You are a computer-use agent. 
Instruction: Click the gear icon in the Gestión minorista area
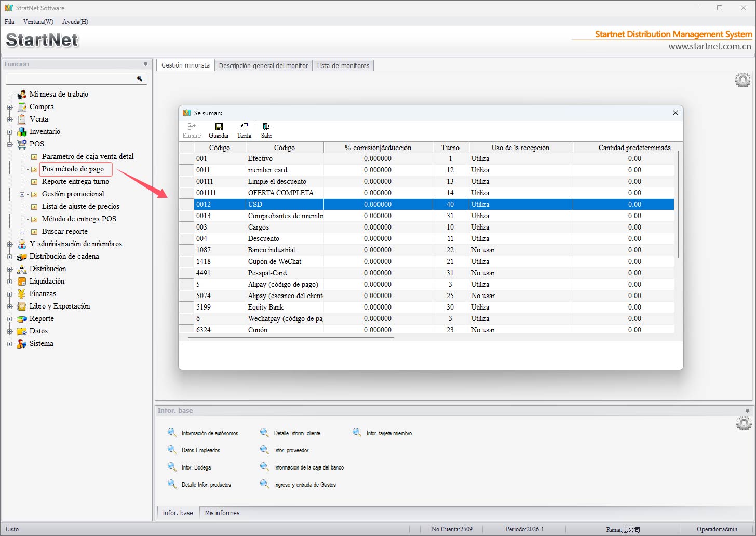click(743, 80)
